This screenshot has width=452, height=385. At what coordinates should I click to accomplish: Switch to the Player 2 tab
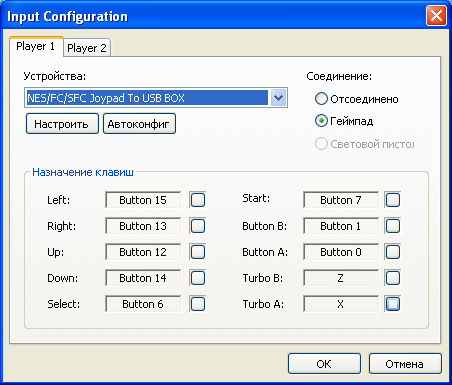(x=87, y=48)
